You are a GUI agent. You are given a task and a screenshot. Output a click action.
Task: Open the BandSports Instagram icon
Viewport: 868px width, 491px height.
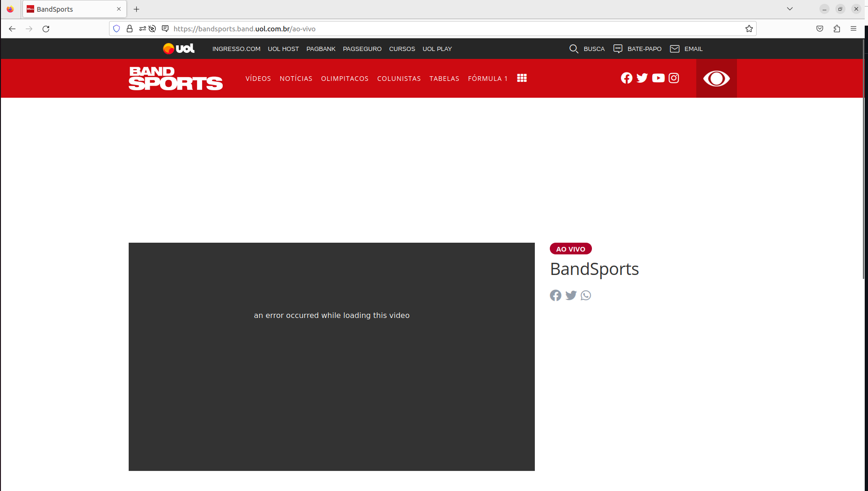[x=673, y=78]
